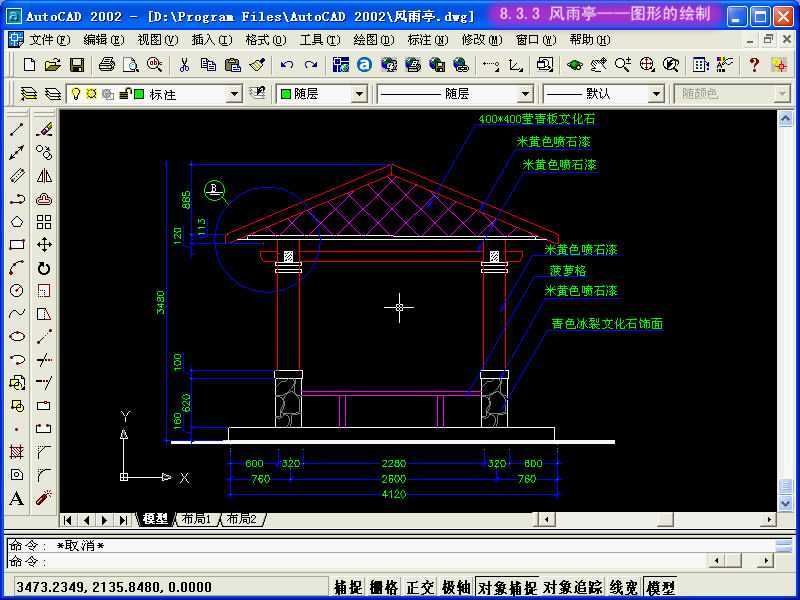Viewport: 800px width, 600px height.
Task: Open the linetype 随层 dropdown
Action: (525, 94)
